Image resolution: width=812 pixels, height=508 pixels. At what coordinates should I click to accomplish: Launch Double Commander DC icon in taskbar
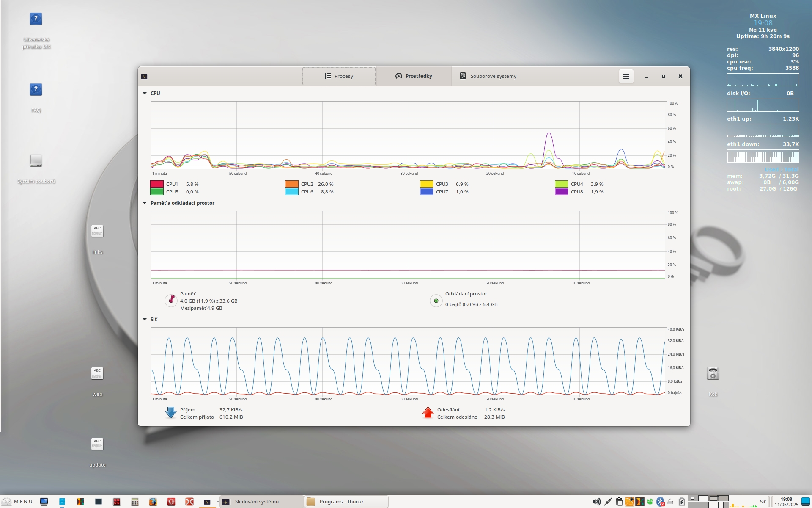(x=189, y=502)
